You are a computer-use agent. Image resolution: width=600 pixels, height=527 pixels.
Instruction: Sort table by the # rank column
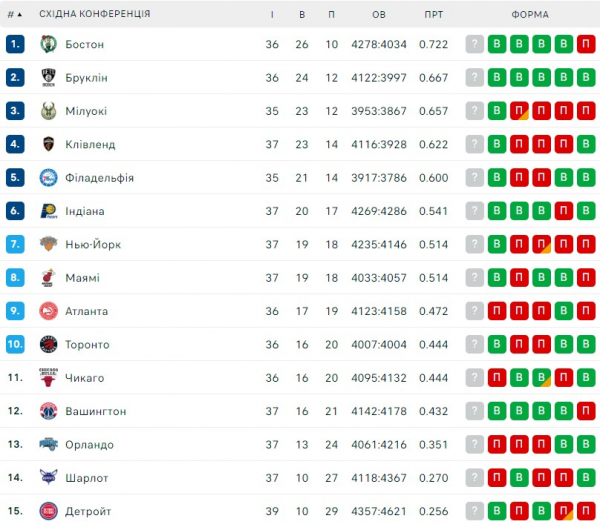coord(15,15)
